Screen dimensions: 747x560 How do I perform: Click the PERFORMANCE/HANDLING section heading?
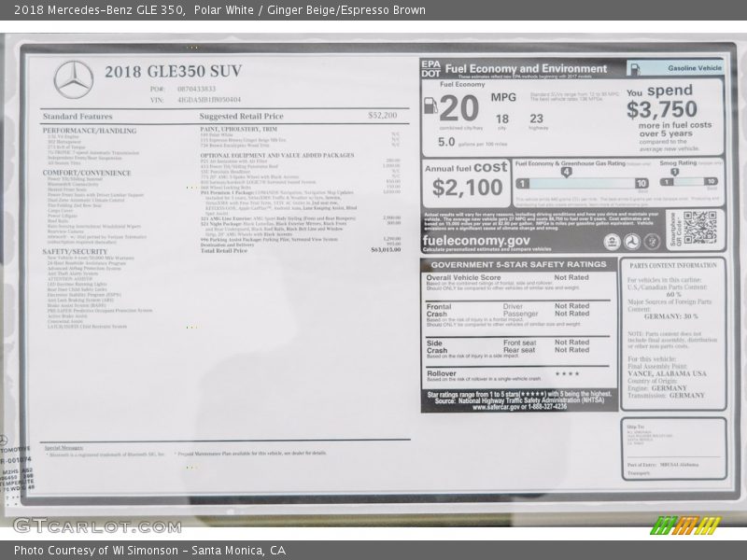tap(90, 131)
